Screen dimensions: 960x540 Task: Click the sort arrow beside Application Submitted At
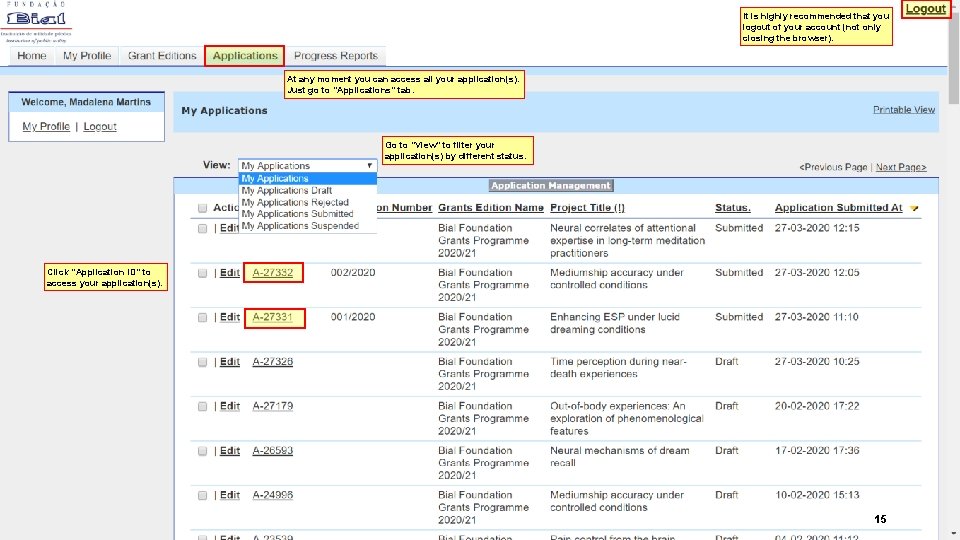[x=914, y=209]
